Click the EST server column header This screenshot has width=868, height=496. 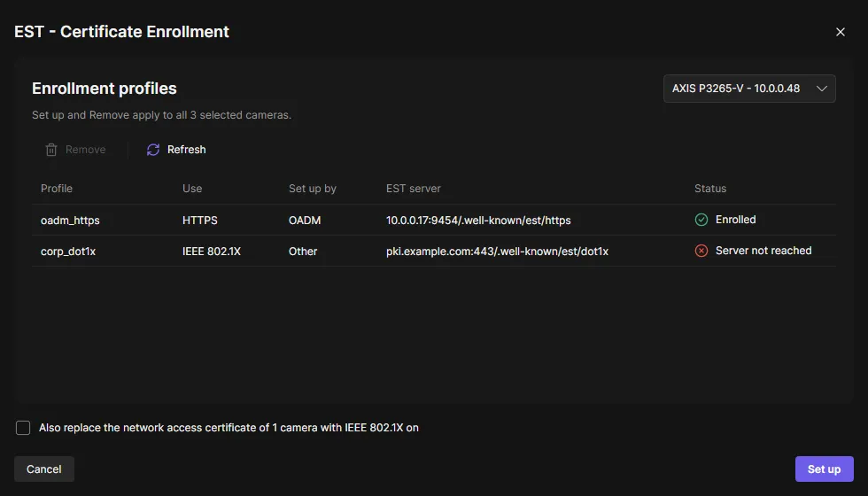coord(413,188)
